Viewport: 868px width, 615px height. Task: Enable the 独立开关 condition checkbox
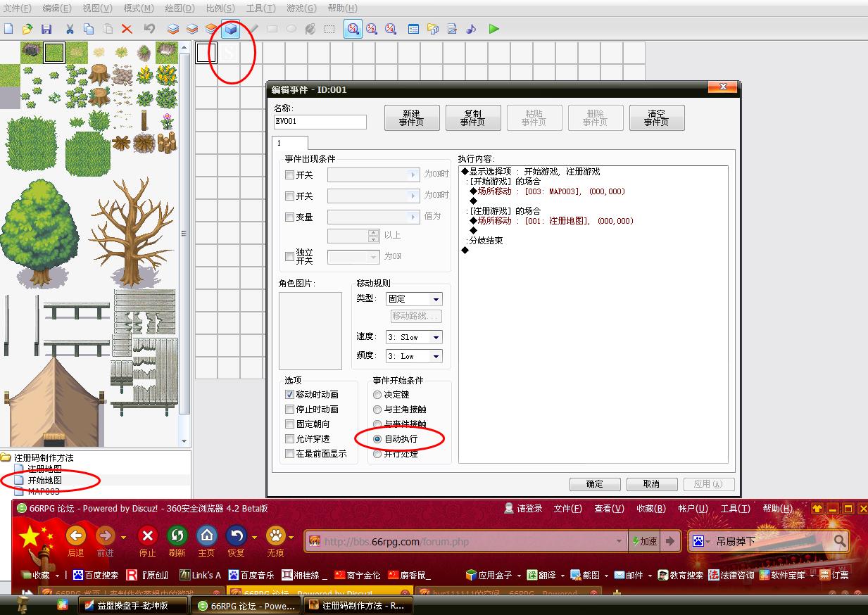pos(290,256)
